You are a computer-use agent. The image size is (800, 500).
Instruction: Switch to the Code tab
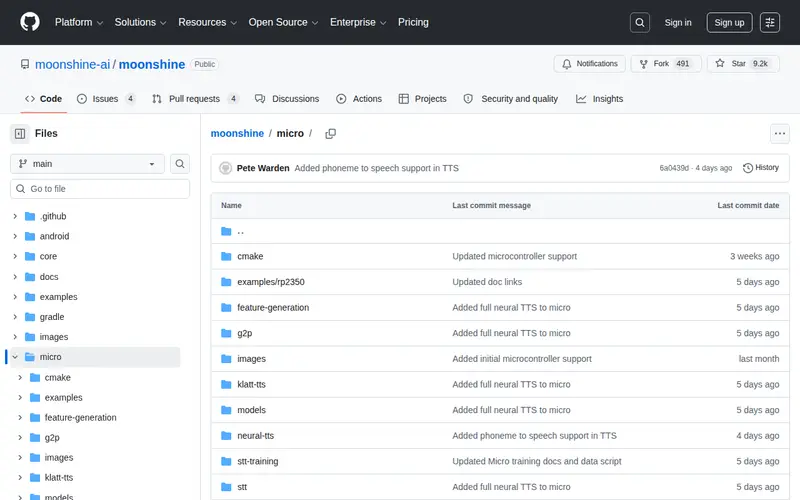pos(44,98)
